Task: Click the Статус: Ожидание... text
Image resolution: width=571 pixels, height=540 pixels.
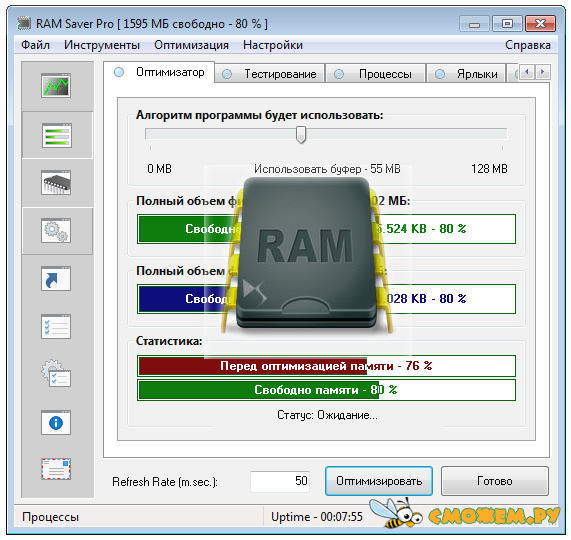Action: tap(327, 415)
